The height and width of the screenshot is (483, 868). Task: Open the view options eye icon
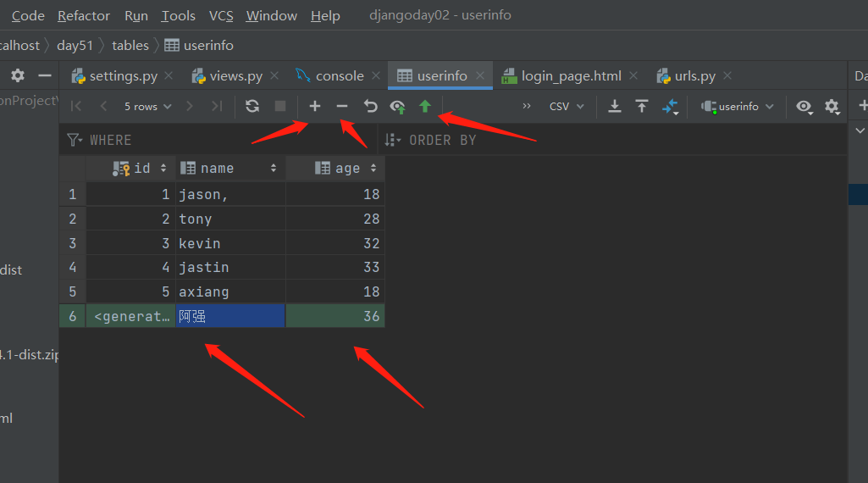tap(804, 107)
